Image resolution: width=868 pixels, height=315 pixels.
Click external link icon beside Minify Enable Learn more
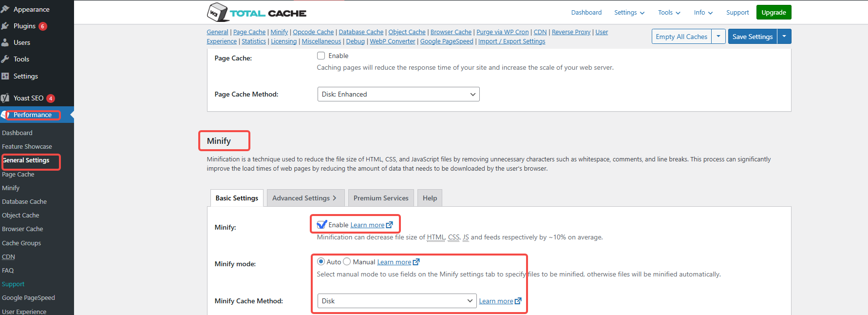(389, 225)
